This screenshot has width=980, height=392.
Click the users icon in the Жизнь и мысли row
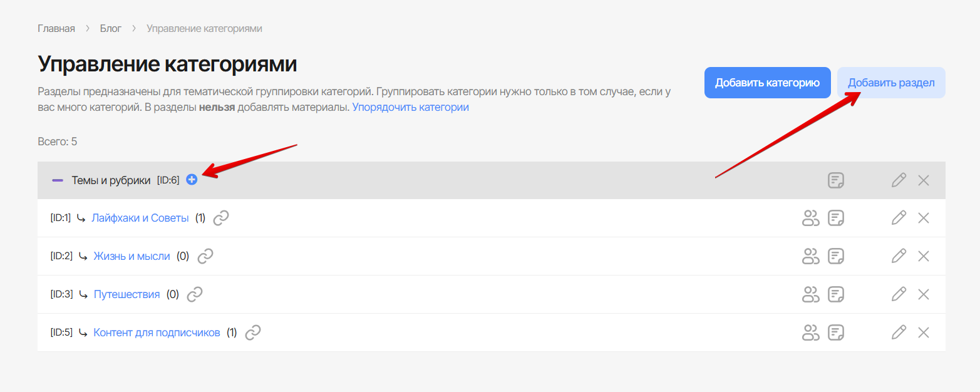click(811, 256)
